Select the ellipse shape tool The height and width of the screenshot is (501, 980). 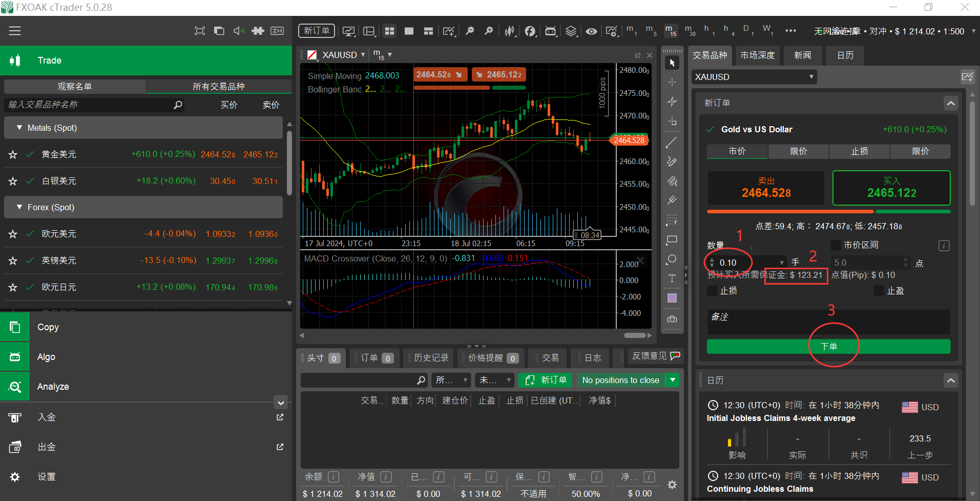pyautogui.click(x=672, y=259)
